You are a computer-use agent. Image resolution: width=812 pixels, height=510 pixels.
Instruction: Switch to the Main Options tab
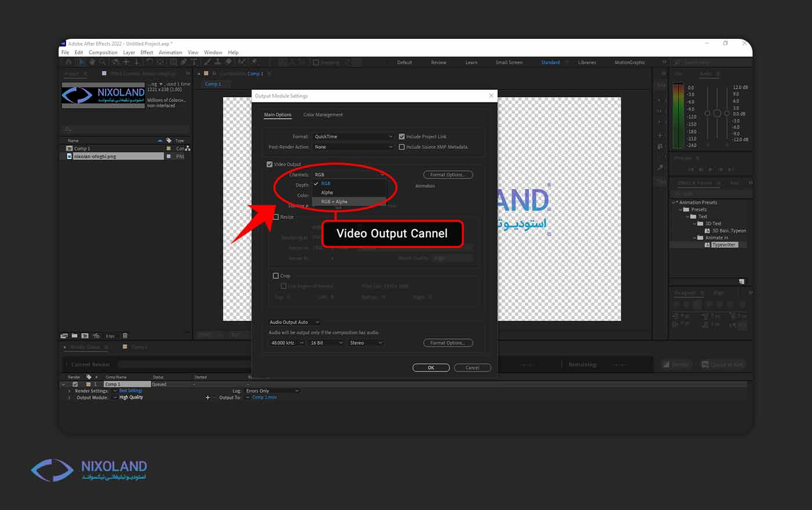pyautogui.click(x=278, y=115)
